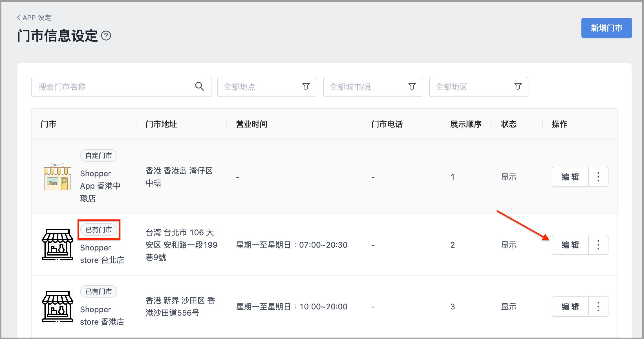Open the 全部地区 filter dropdown
The image size is (644, 339).
coord(479,87)
